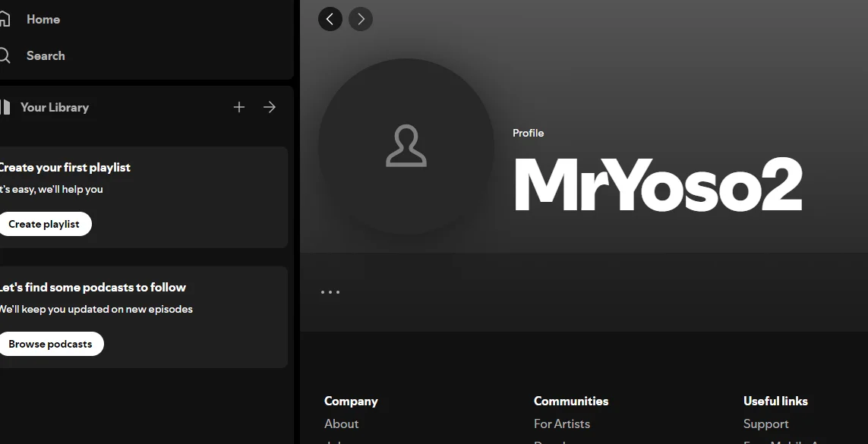868x444 pixels.
Task: Go forward with right chevron button
Action: coord(361,19)
